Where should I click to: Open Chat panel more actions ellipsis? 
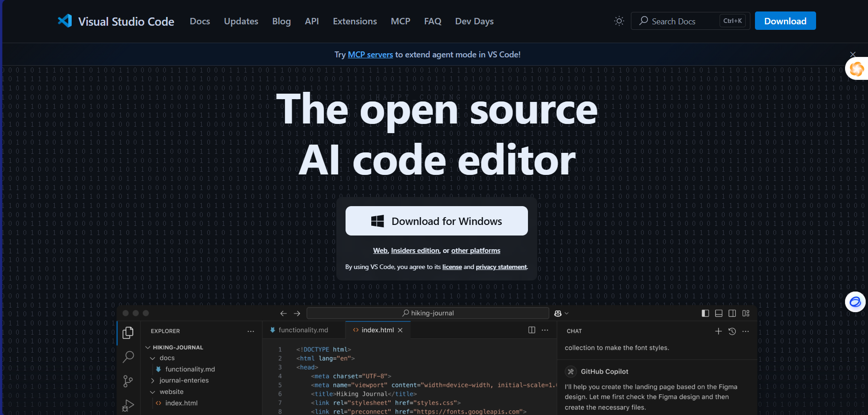click(746, 331)
